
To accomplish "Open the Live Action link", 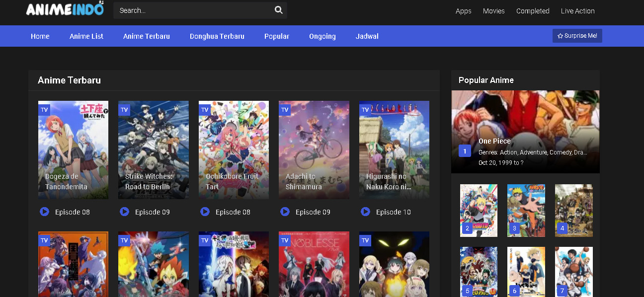I will coord(578,11).
